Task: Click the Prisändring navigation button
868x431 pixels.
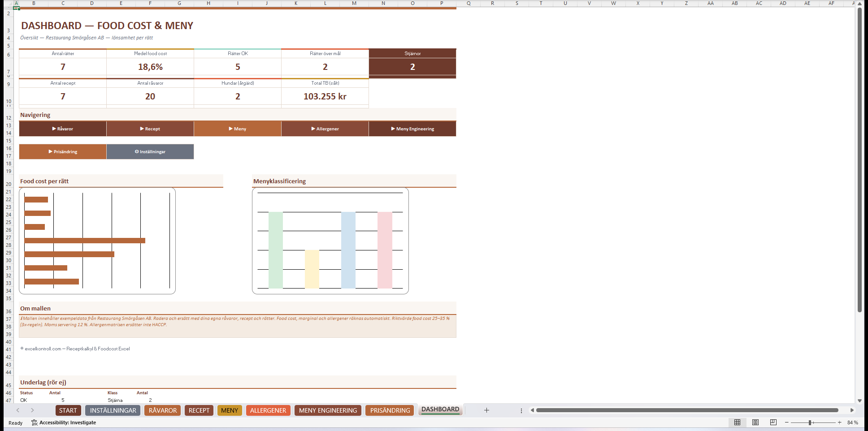Action: 63,151
